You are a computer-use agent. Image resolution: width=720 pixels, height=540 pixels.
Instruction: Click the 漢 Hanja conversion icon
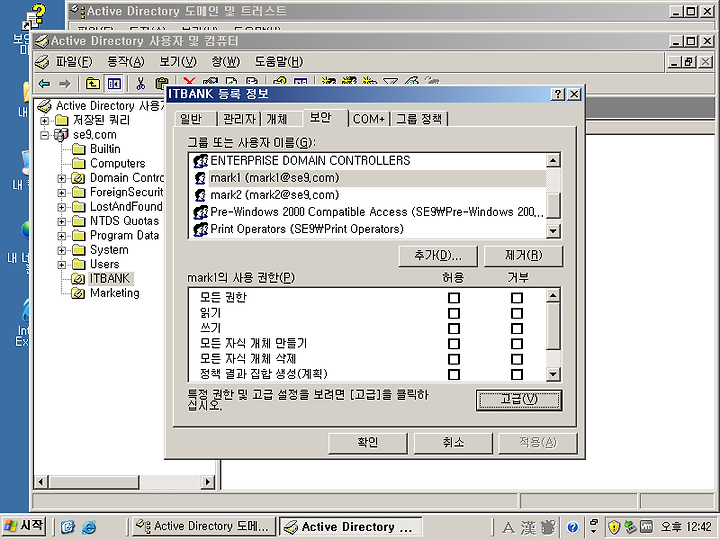(528, 528)
